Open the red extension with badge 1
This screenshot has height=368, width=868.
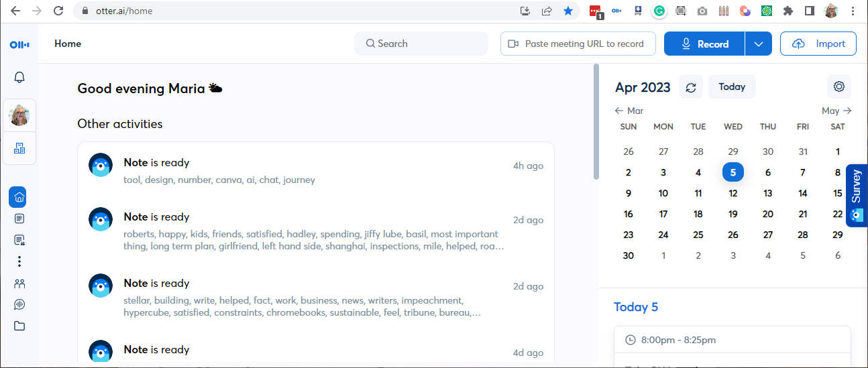pos(595,11)
